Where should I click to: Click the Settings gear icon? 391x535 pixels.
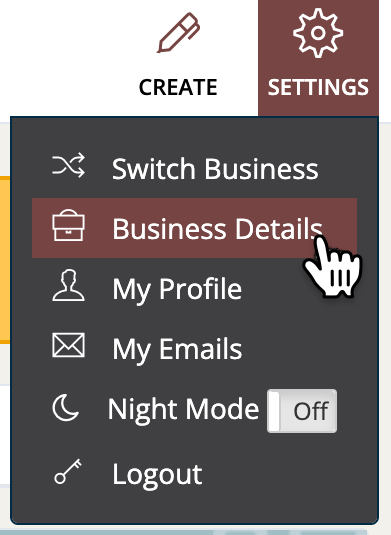click(318, 33)
